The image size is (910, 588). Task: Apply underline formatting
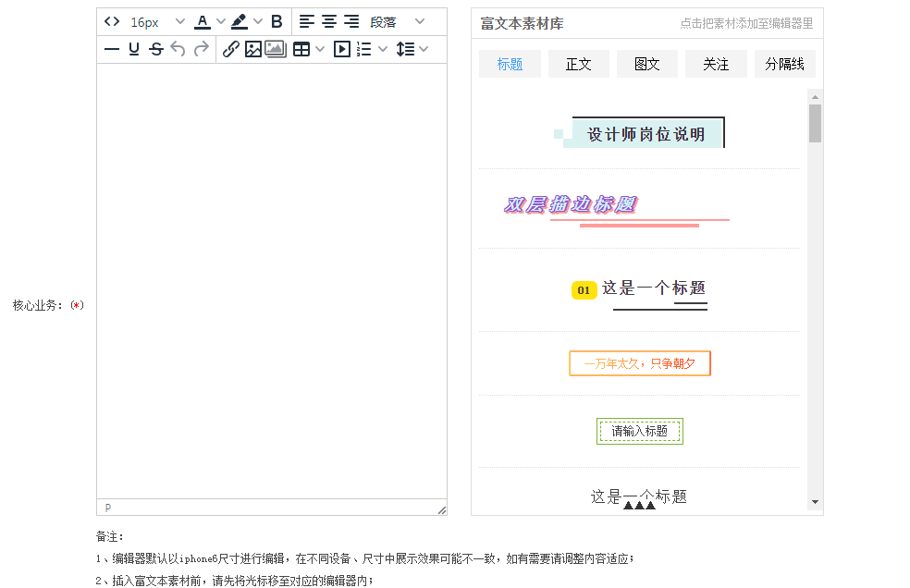click(134, 49)
